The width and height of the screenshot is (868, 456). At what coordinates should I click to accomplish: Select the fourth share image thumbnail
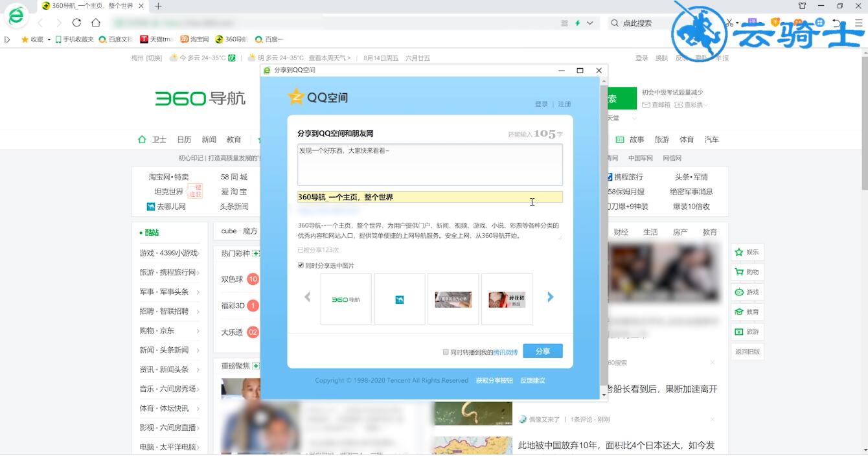point(507,299)
